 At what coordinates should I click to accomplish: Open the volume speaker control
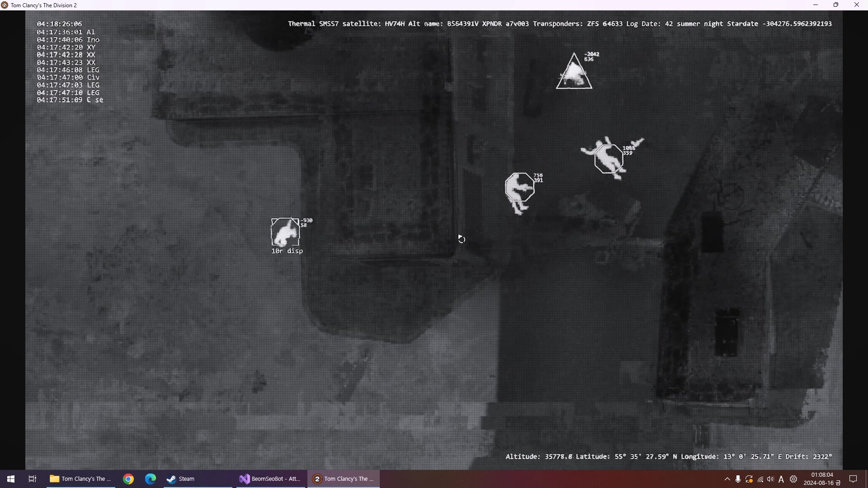pos(771,479)
